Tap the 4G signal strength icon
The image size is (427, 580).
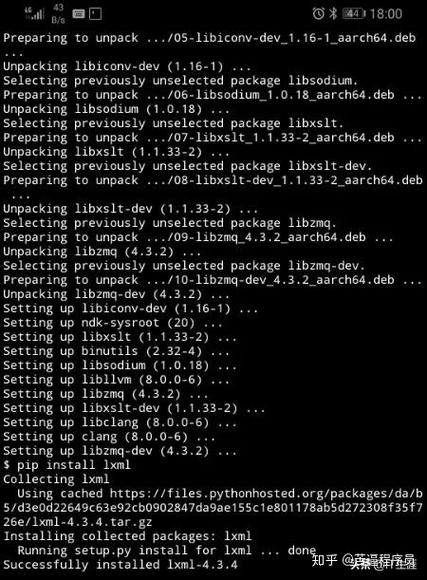(x=34, y=14)
